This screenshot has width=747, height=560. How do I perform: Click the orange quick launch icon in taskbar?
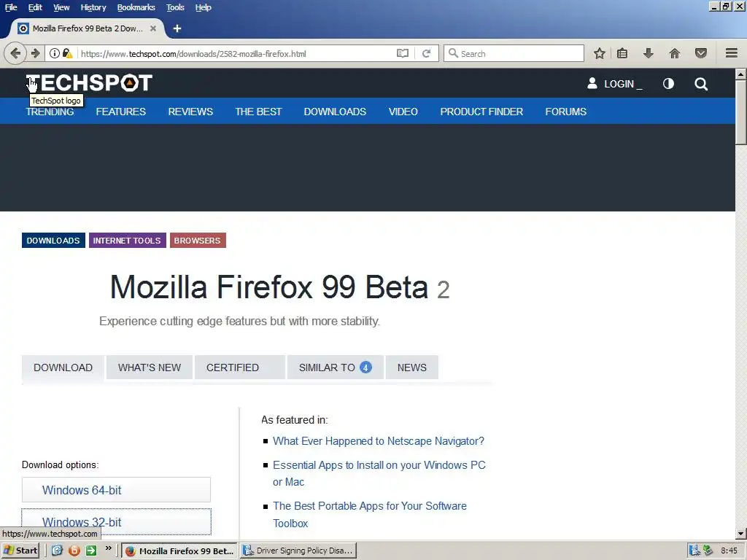[74, 551]
